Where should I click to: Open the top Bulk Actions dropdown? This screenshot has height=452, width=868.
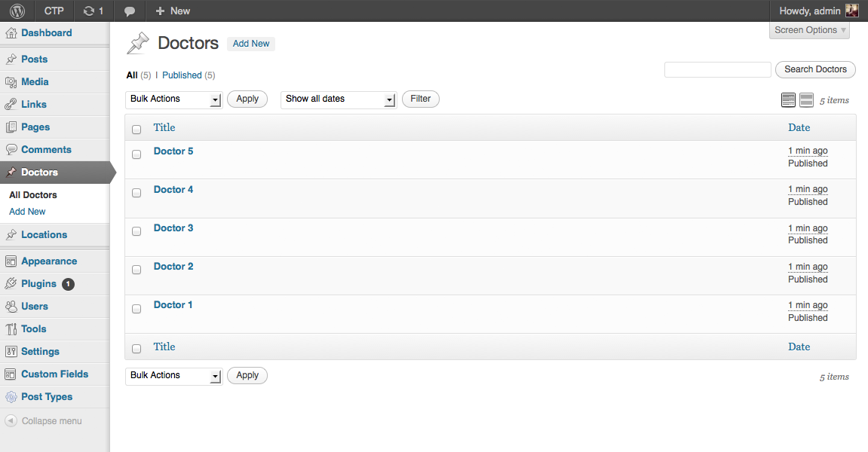pos(173,99)
